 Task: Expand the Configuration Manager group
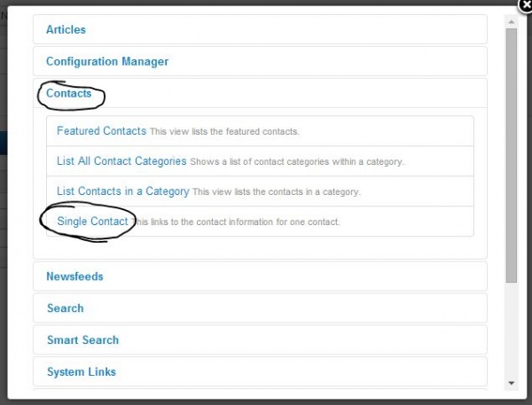[107, 61]
